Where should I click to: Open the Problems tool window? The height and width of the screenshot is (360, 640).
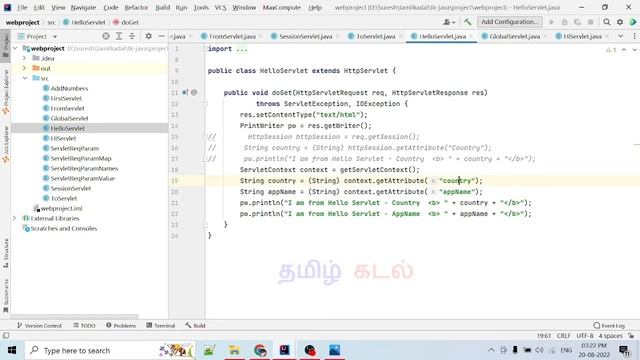pyautogui.click(x=121, y=325)
